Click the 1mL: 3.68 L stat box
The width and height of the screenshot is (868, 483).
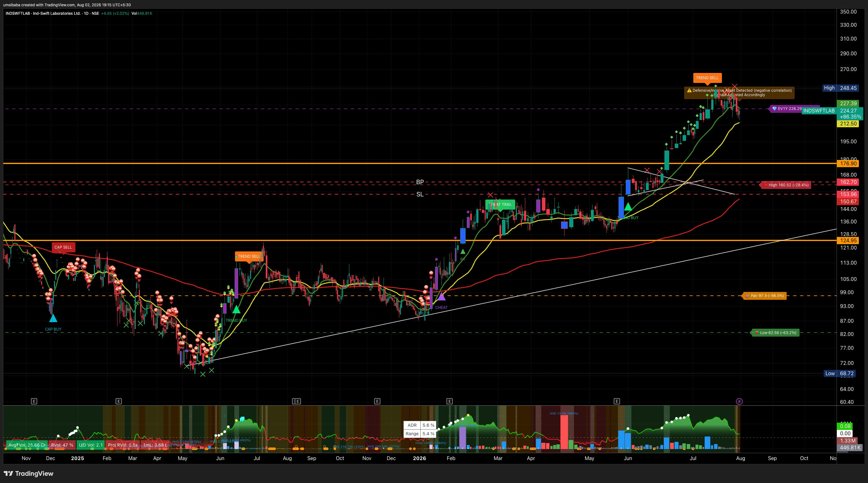[155, 445]
